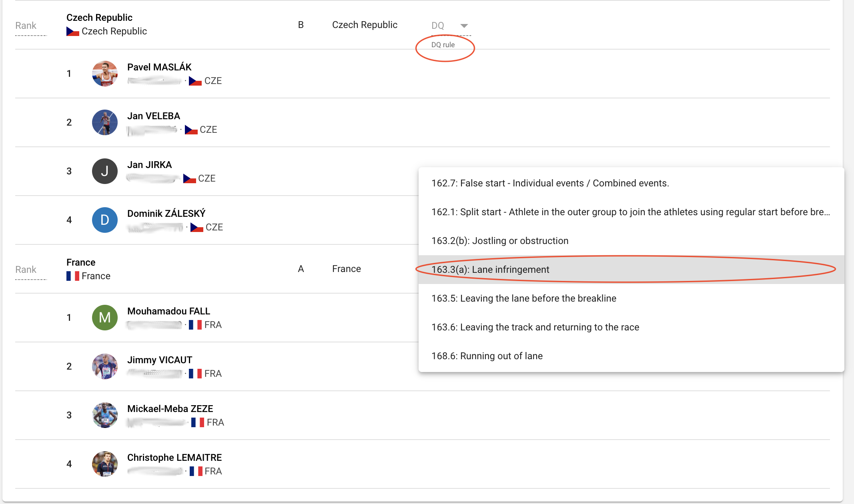Click the Rank field for Czech Republic
854x504 pixels.
click(x=30, y=26)
